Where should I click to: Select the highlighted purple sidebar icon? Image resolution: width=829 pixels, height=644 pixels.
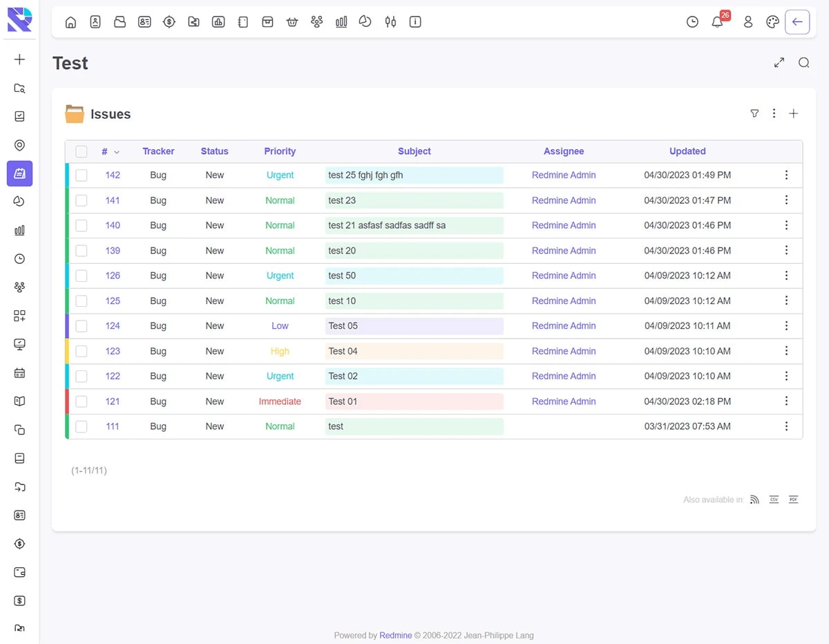point(19,173)
